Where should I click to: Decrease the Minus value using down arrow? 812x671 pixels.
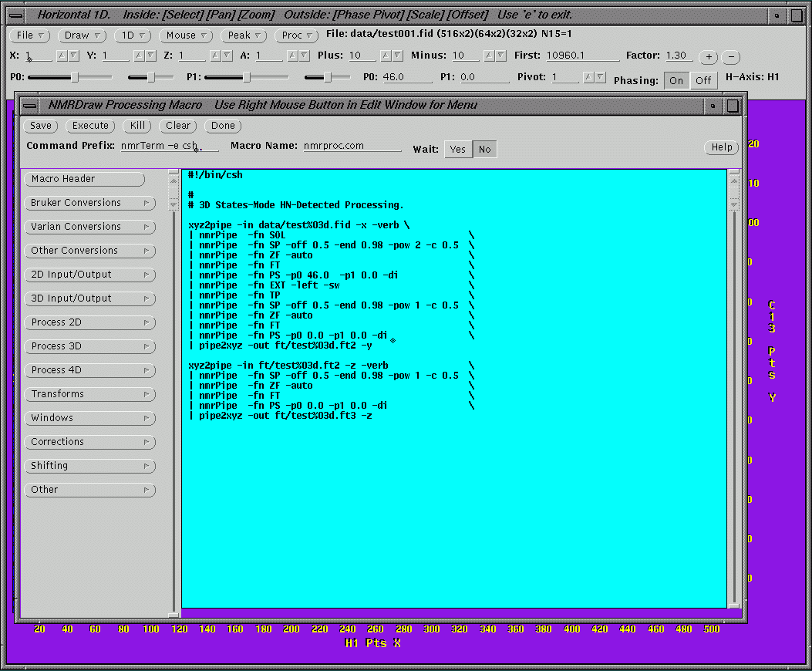[500, 55]
